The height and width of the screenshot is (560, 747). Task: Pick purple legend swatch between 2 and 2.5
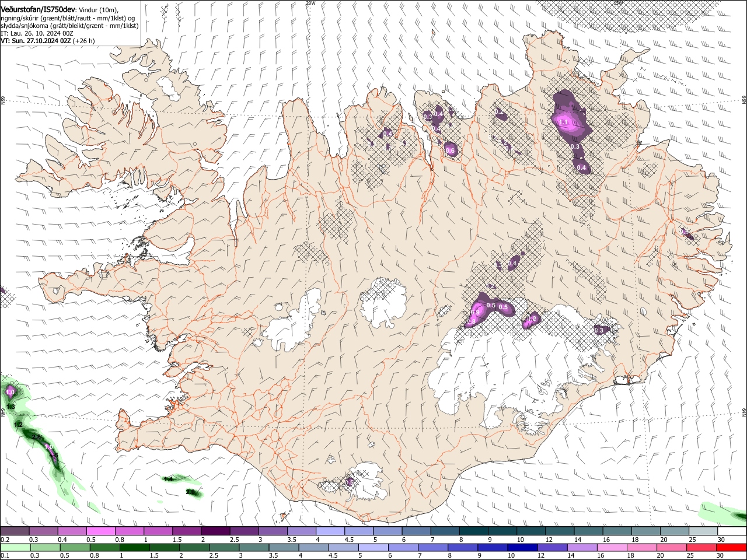pos(215,531)
